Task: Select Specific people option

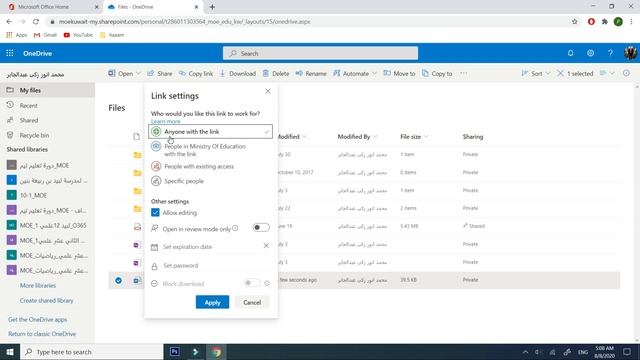Action: (x=211, y=181)
